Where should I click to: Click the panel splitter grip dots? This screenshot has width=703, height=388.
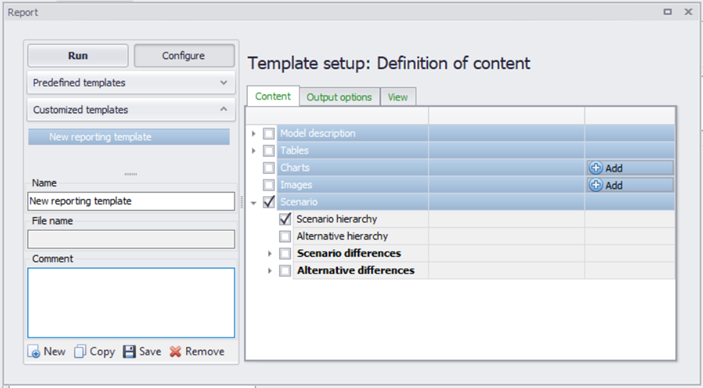tap(131, 174)
